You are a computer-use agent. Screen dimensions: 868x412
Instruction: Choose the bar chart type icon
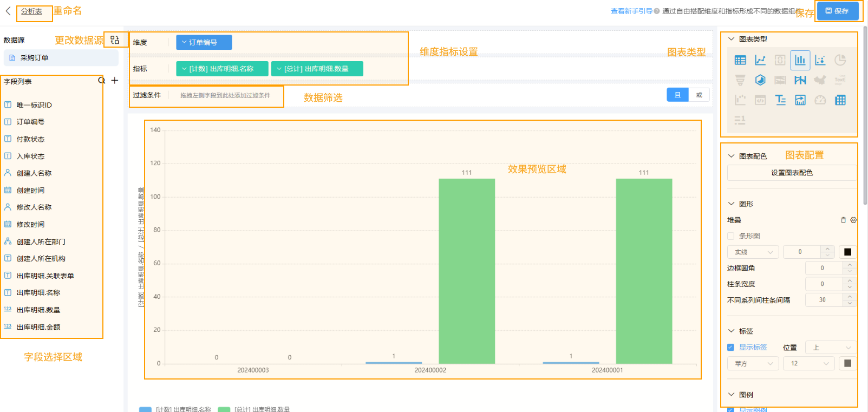[800, 60]
